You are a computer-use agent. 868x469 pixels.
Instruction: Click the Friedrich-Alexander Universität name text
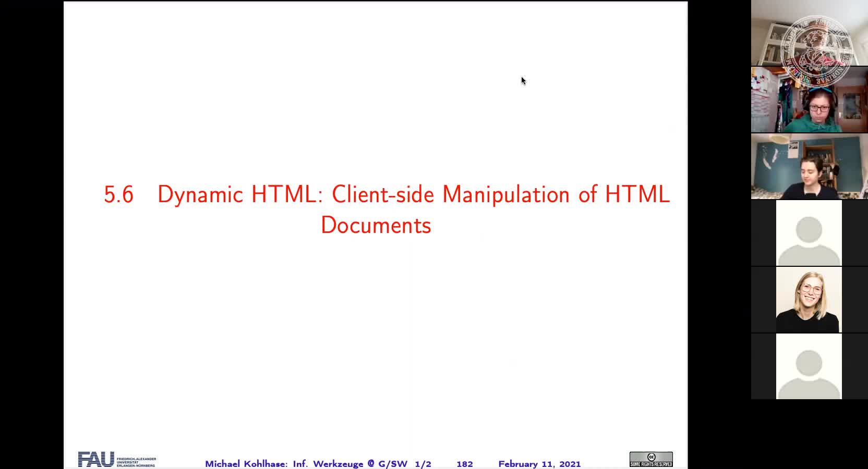(136, 462)
